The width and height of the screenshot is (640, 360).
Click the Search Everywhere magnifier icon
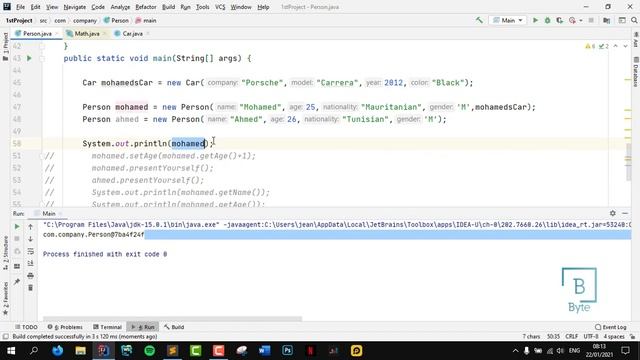click(634, 20)
